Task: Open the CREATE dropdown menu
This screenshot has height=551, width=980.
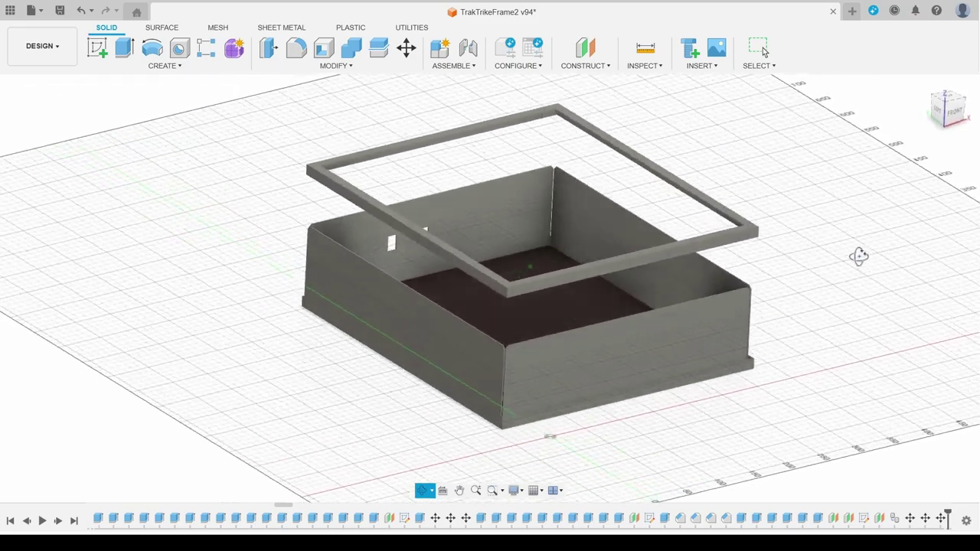Action: (x=165, y=66)
